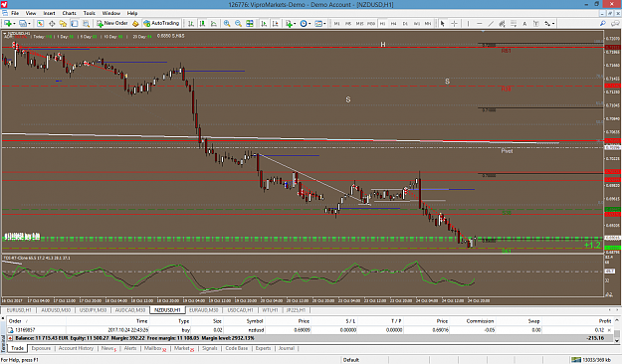Select the M15 timeframe
The height and width of the screenshot is (364, 622).
(359, 24)
